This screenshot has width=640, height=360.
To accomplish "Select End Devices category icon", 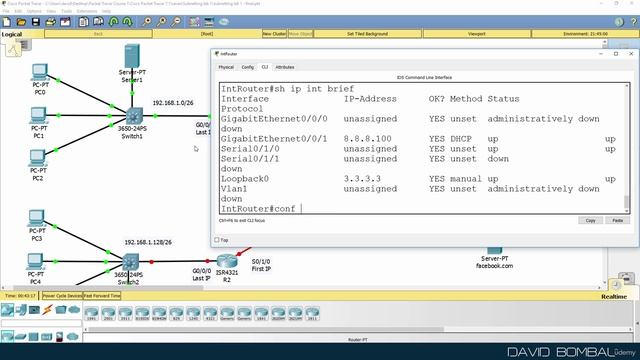I will pyautogui.click(x=21, y=310).
